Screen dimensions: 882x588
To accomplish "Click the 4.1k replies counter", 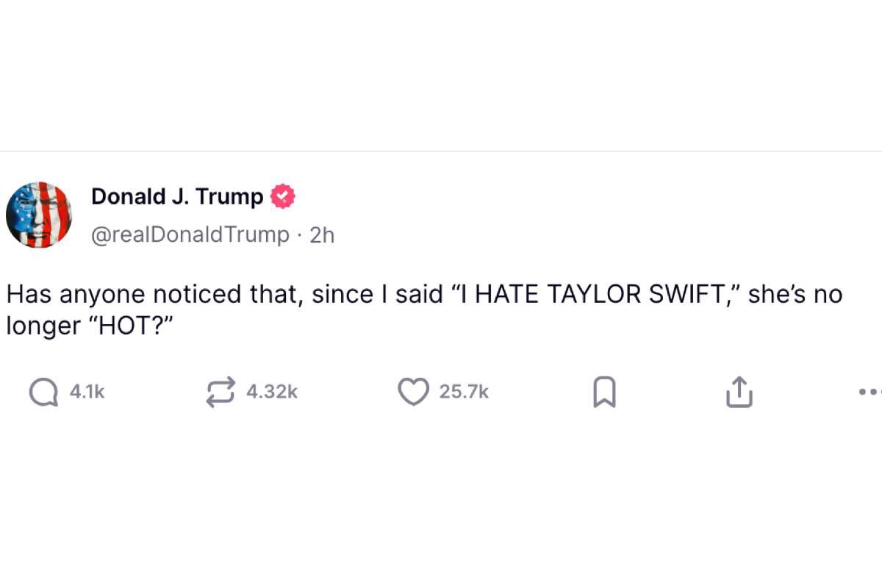I will coord(86,392).
